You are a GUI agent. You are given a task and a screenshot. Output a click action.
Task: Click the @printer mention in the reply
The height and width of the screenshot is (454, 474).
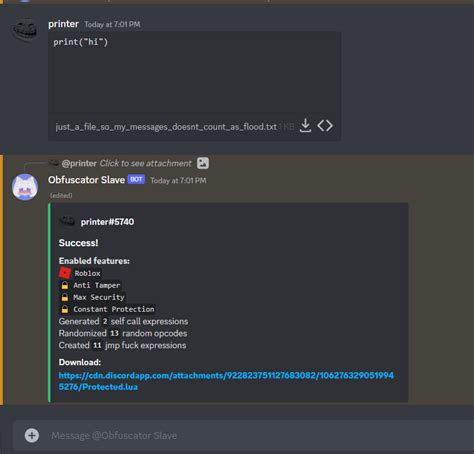coord(79,163)
